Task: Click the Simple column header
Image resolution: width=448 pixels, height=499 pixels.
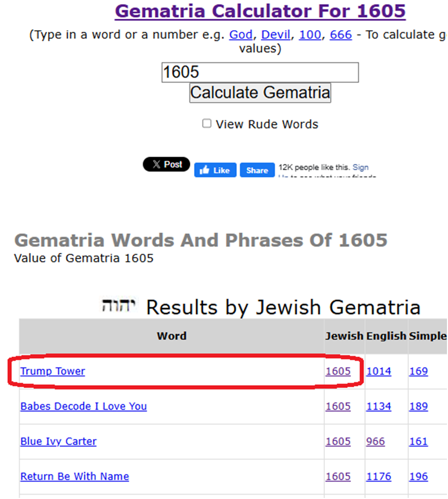Action: tap(428, 336)
